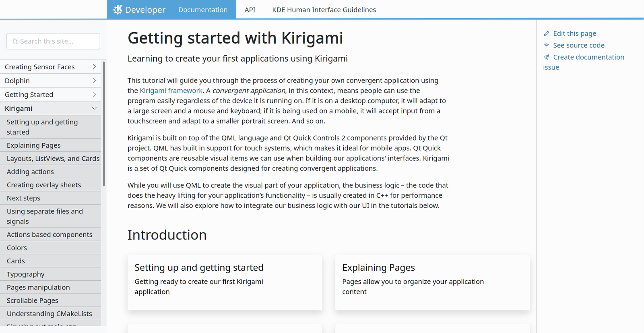644x333 pixels.
Task: Switch to the API tab
Action: 250,10
